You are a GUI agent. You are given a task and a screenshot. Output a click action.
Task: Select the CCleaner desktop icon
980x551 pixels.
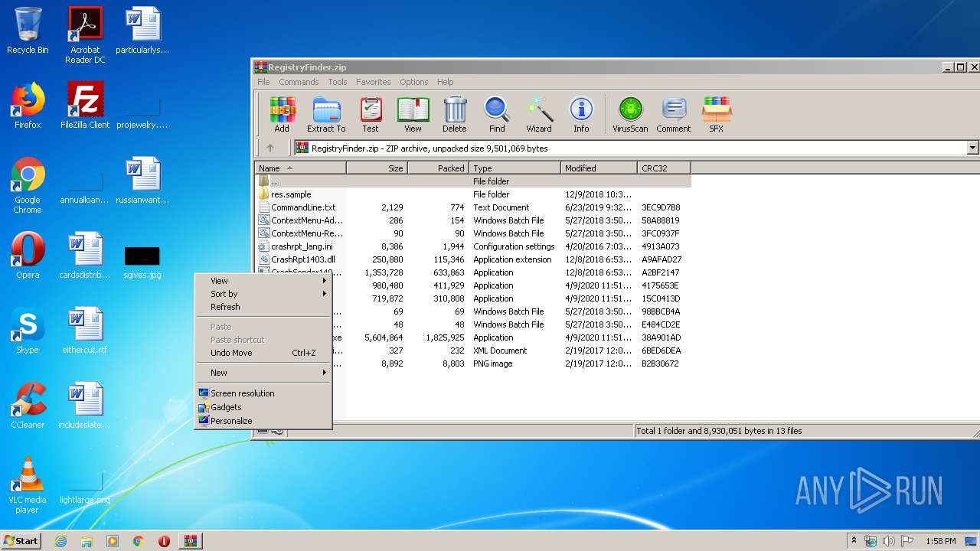(x=28, y=406)
